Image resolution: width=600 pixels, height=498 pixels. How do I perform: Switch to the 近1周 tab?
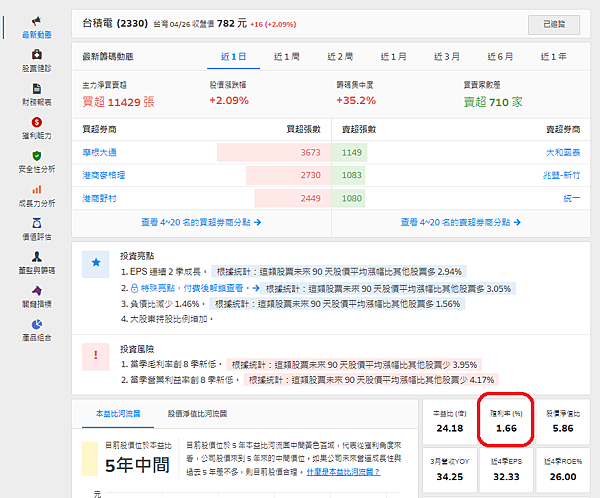coord(287,57)
